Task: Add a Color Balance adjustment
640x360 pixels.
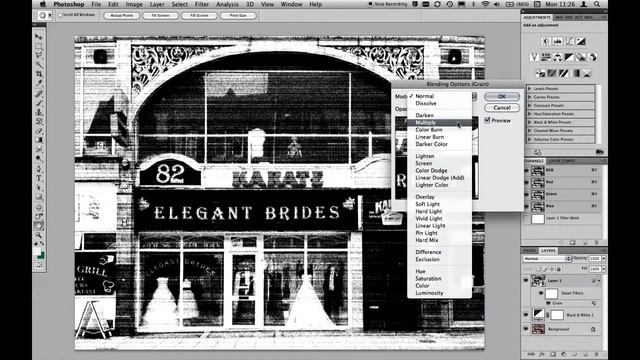Action: click(558, 57)
